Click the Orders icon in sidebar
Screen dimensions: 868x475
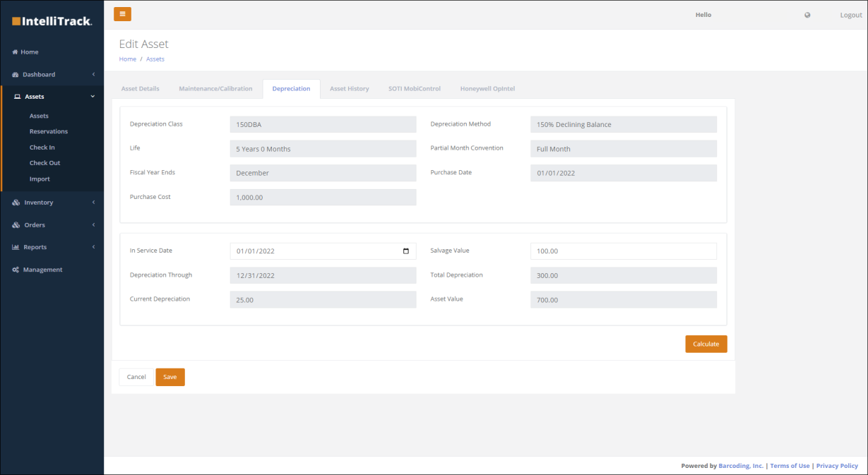click(x=16, y=225)
